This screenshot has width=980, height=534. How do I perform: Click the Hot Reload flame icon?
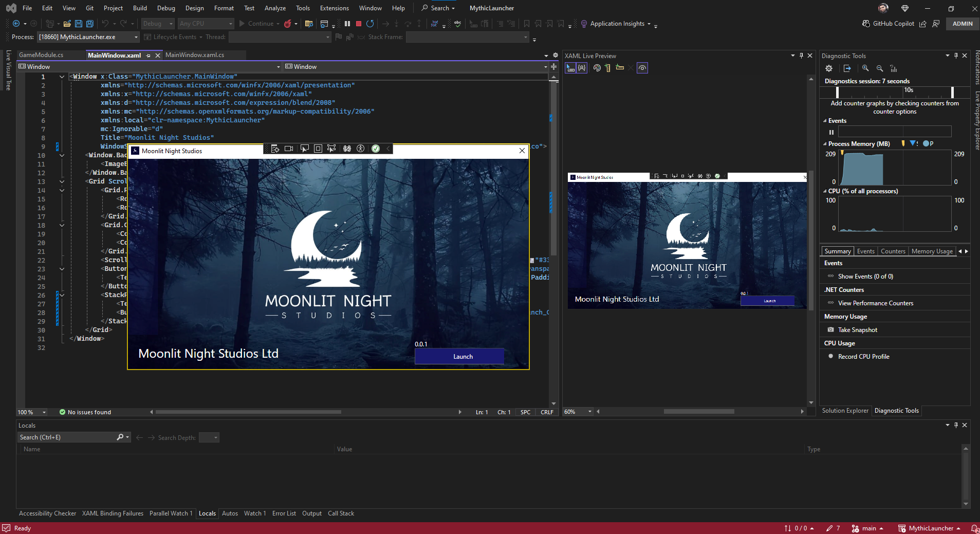coord(288,24)
